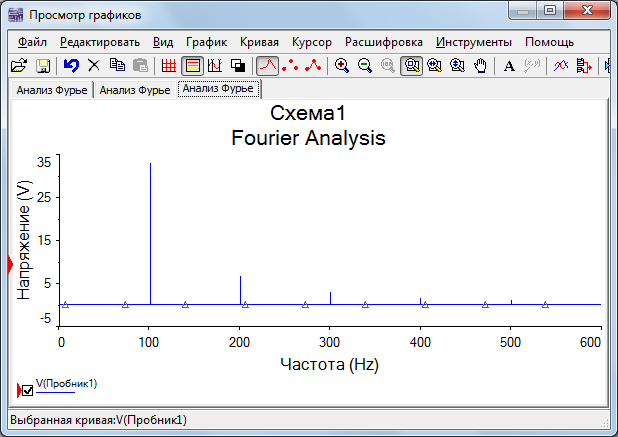Open the Вид menu
618x437 pixels.
(163, 42)
